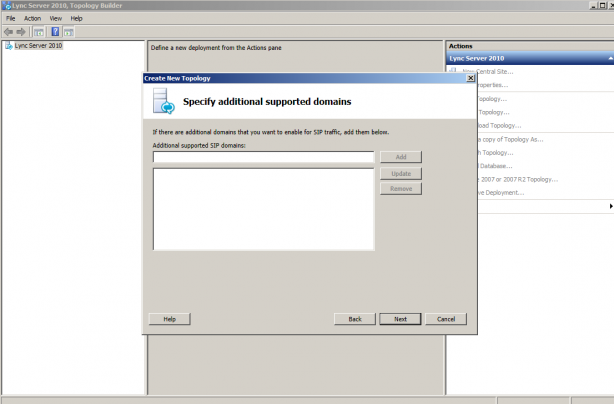Expand the submenu arrow in Actions pane

(611, 206)
